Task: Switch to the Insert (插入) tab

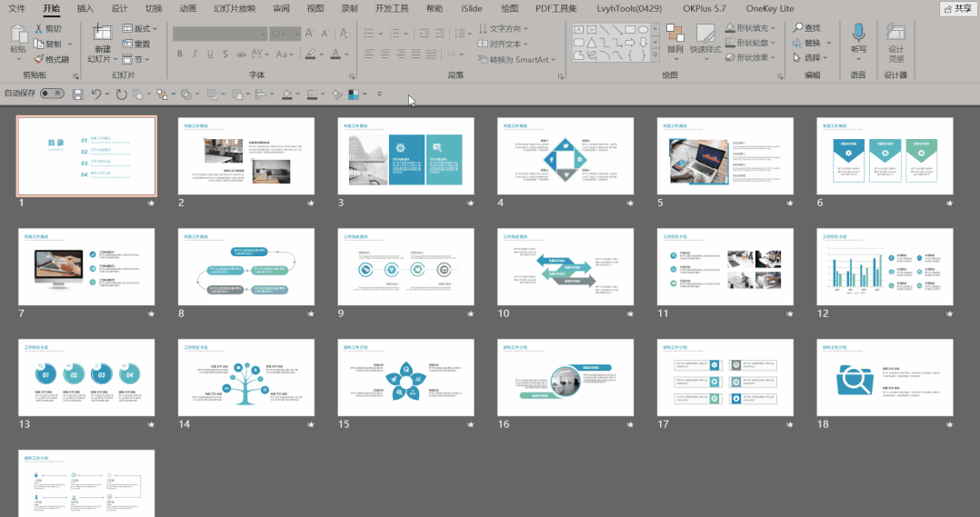Action: 85,9
